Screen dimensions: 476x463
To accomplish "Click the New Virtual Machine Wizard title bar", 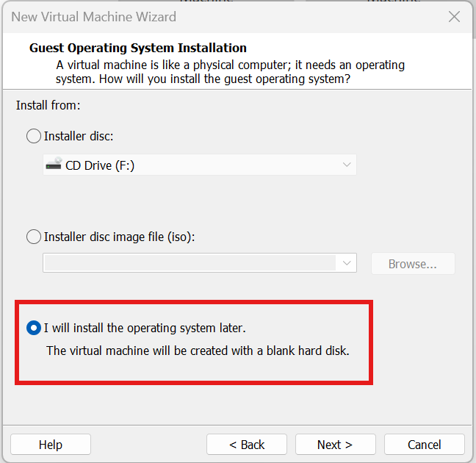I will pos(220,16).
